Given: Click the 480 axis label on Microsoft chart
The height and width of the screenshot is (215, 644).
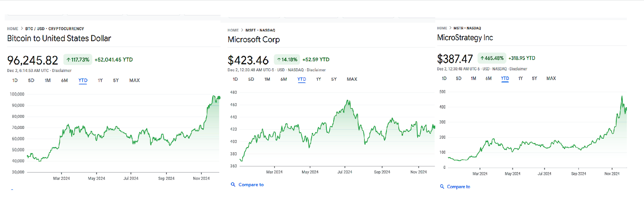Looking at the screenshot, I should coord(233,92).
